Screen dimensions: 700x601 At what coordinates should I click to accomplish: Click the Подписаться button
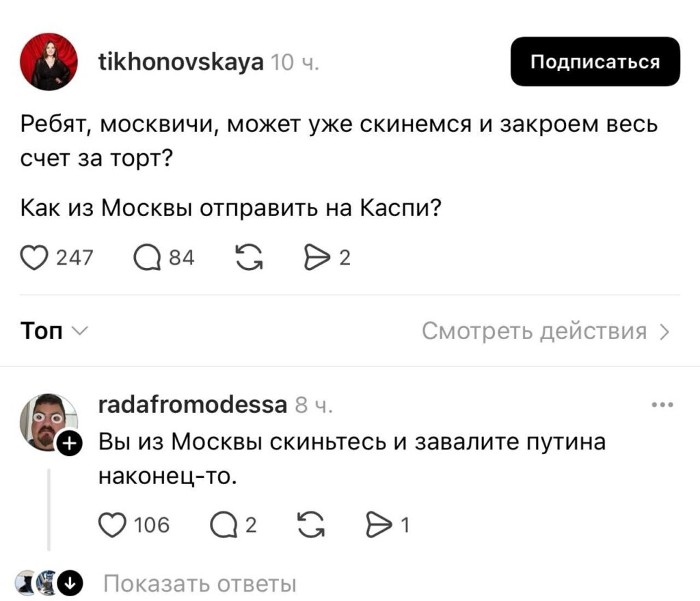[x=595, y=62]
